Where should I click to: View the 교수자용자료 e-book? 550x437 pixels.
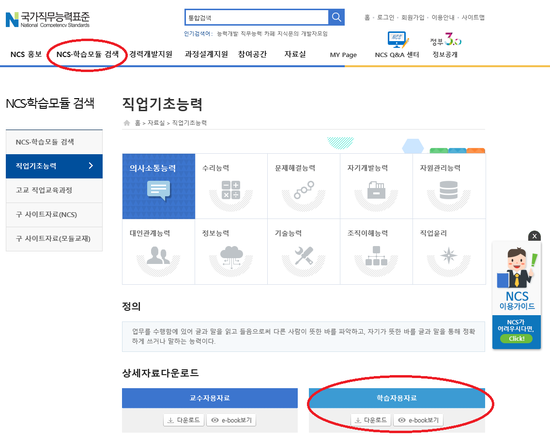(232, 420)
